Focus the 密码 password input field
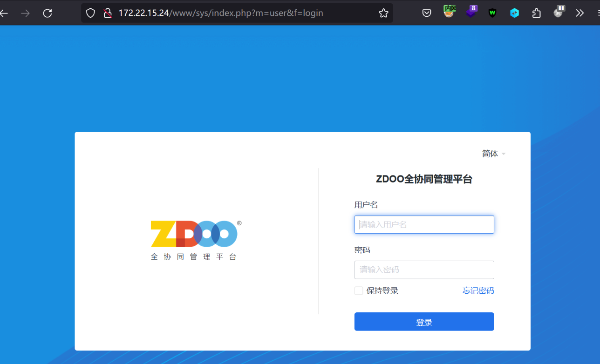The height and width of the screenshot is (364, 600). click(424, 270)
